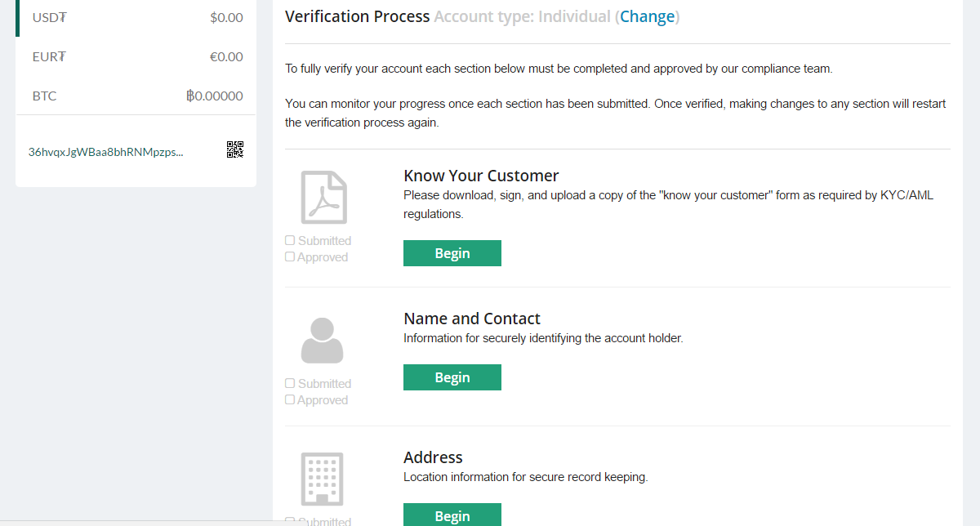This screenshot has width=980, height=526.
Task: Click the Verification Process title
Action: 357,16
